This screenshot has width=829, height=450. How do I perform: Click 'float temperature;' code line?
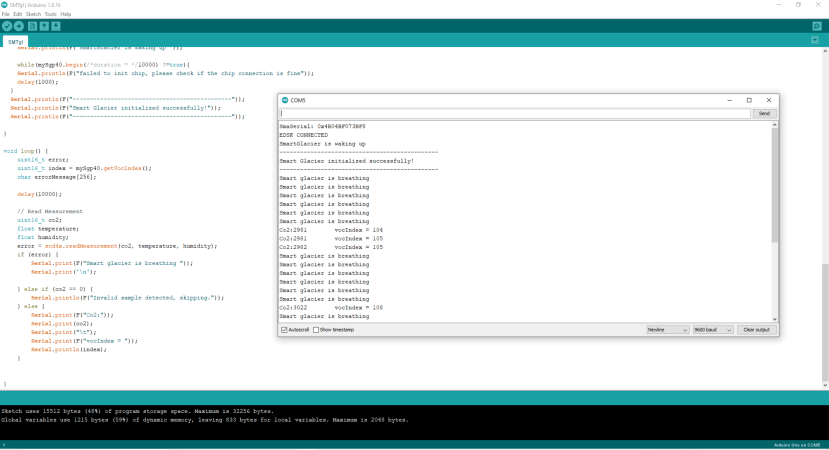coord(48,229)
